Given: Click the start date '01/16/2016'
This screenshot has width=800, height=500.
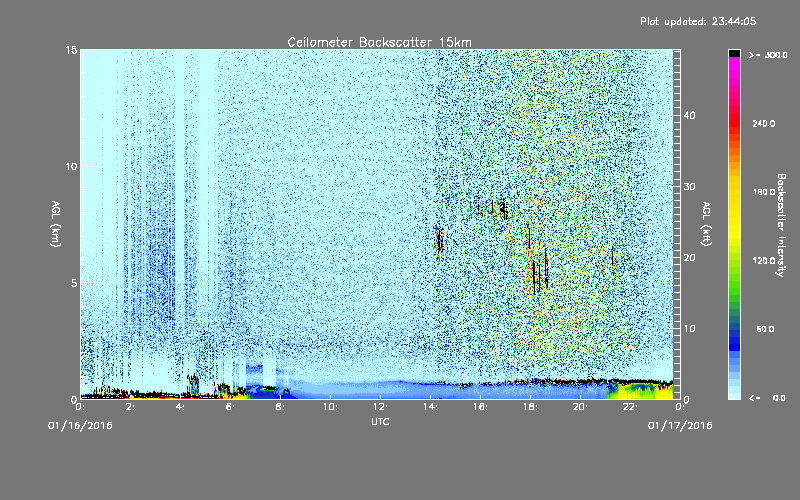Looking at the screenshot, I should (x=80, y=426).
